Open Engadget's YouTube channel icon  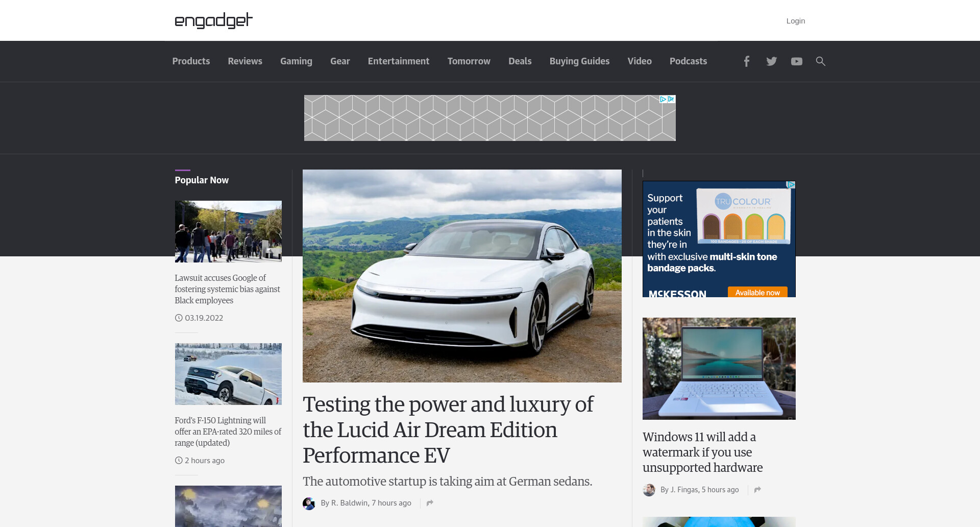pos(796,61)
